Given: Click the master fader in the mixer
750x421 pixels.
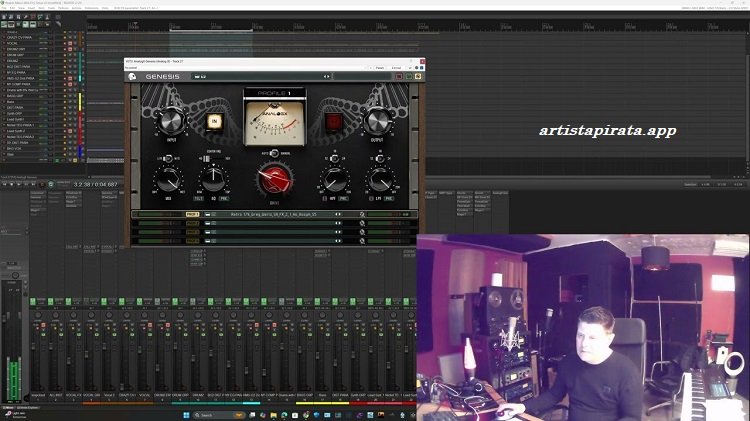Looking at the screenshot, I should pyautogui.click(x=6, y=318).
